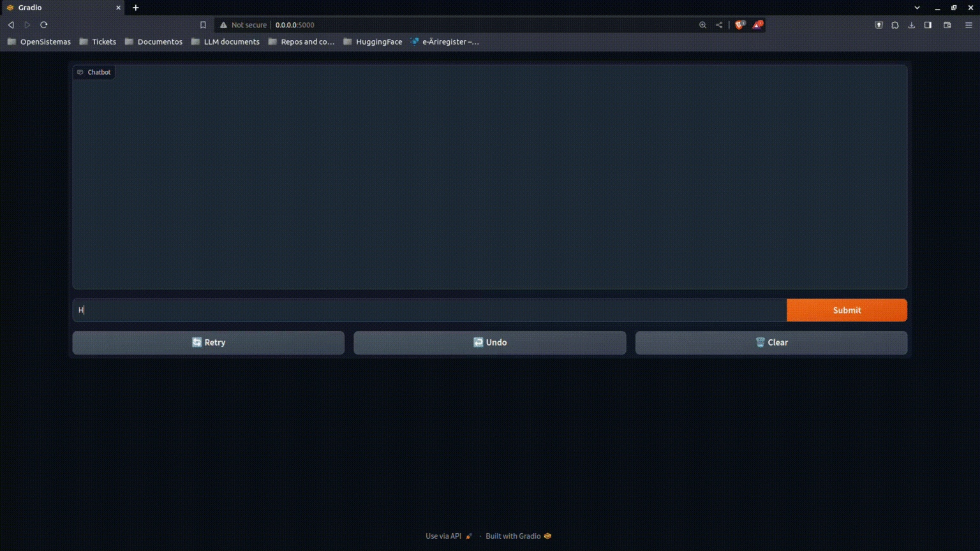Expand the tab search dropdown chevron
Viewport: 980px width, 551px height.
pyautogui.click(x=917, y=8)
